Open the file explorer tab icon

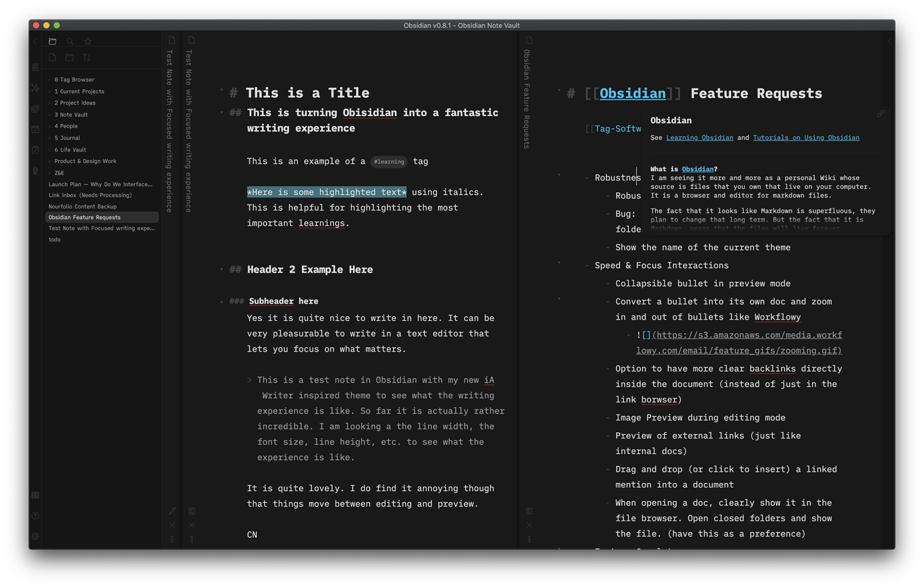[52, 42]
